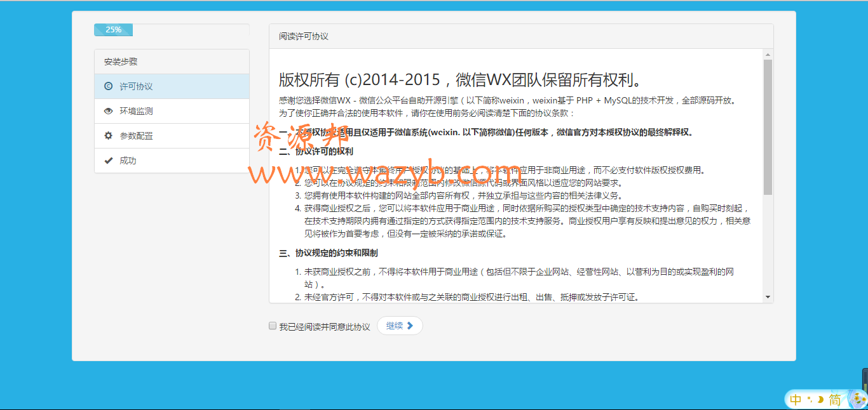The width and height of the screenshot is (868, 410).
Task: Click the 阅读许可协议 panel title
Action: pos(304,36)
